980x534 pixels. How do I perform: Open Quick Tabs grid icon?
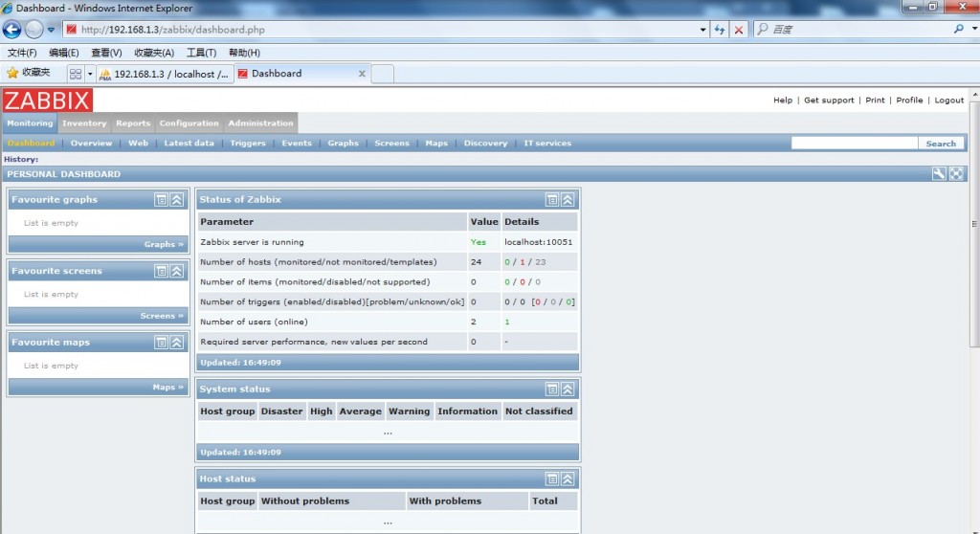(x=76, y=74)
